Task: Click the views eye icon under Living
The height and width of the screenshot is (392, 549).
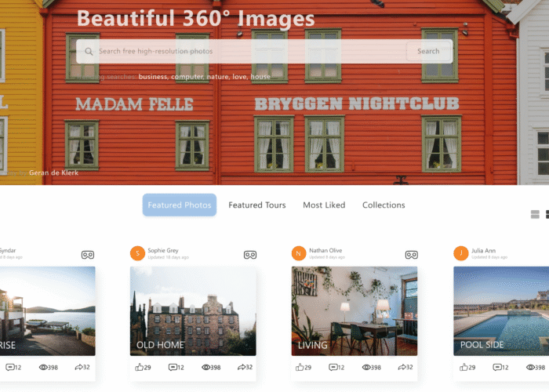Action: pyautogui.click(x=368, y=367)
